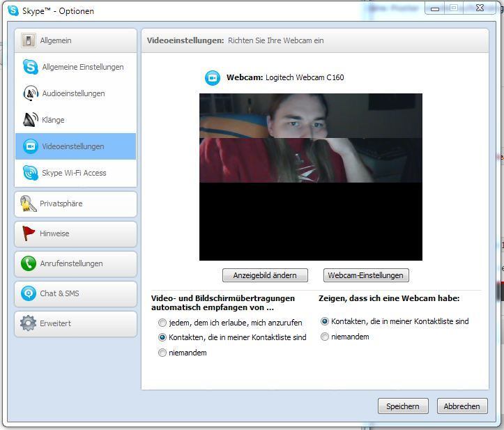The height and width of the screenshot is (430, 504).
Task: Click the Allgemein switch icon
Action: [29, 40]
